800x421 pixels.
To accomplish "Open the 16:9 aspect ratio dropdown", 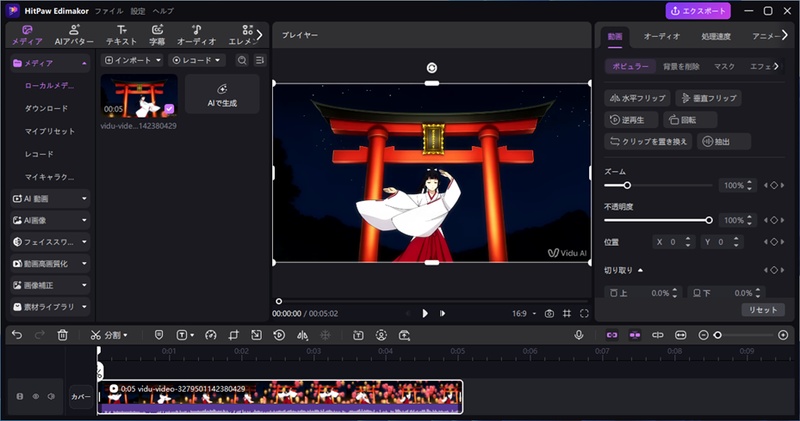I will (524, 313).
